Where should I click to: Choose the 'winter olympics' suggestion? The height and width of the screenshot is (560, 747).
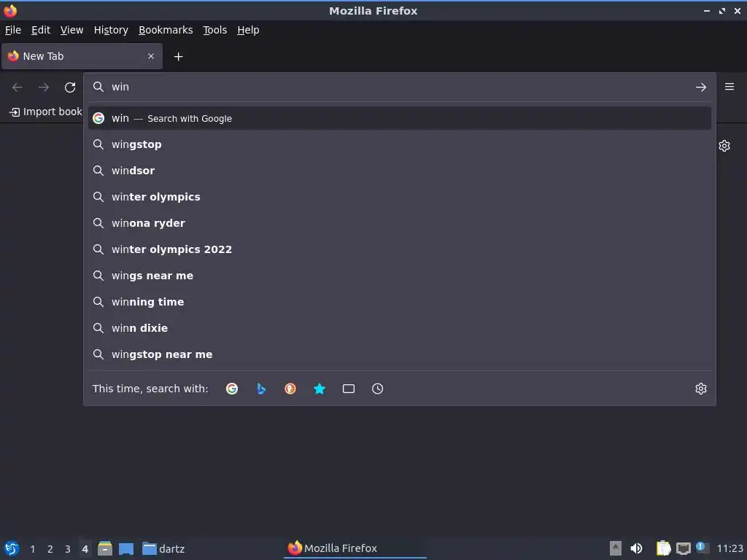(x=399, y=197)
